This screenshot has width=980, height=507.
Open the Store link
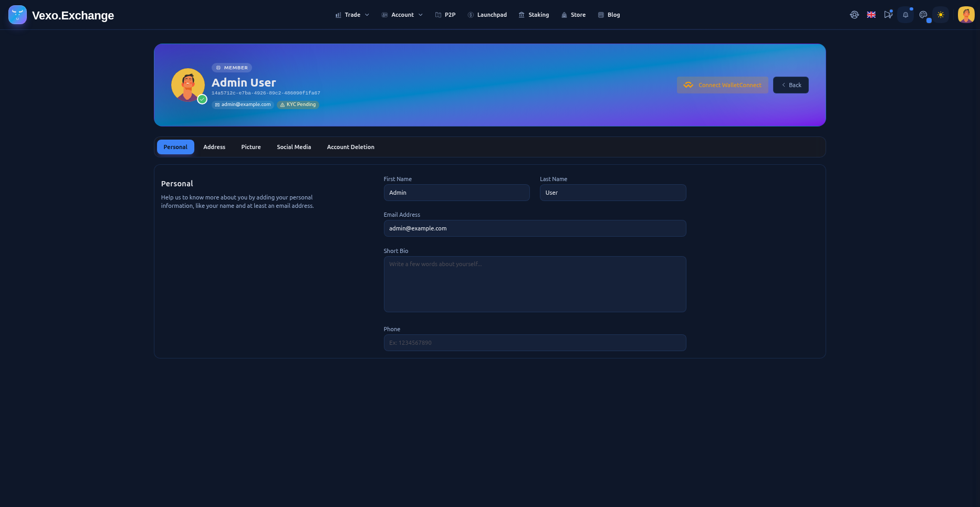(574, 15)
